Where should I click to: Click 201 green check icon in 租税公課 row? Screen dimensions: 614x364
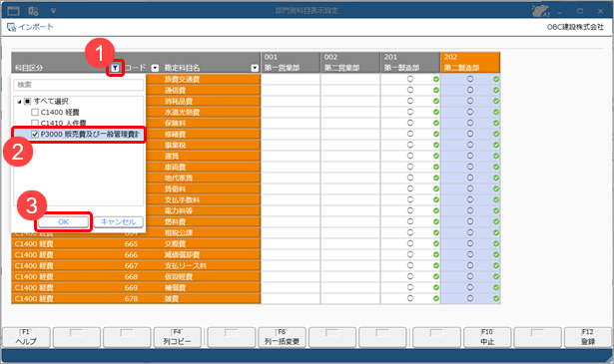pyautogui.click(x=436, y=232)
